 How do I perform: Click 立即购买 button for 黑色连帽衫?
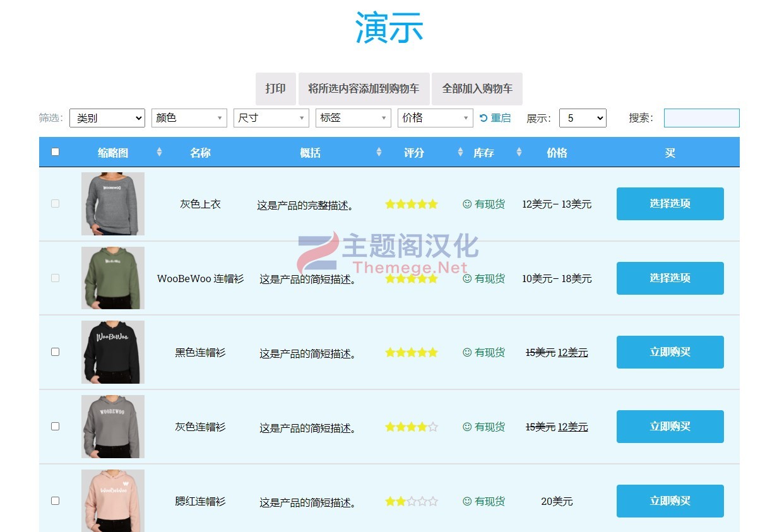pyautogui.click(x=670, y=352)
